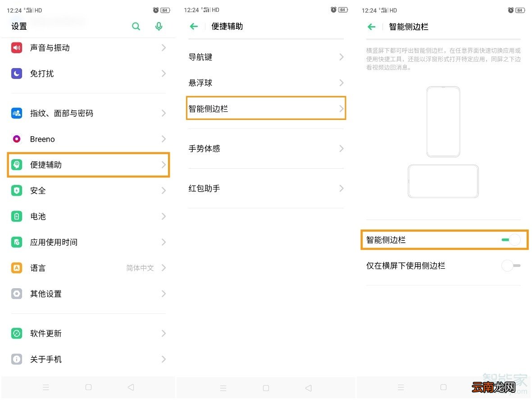Tap back nav triangle in 便捷辅助 screen
Image resolution: width=532 pixels, height=400 pixels.
tap(309, 388)
